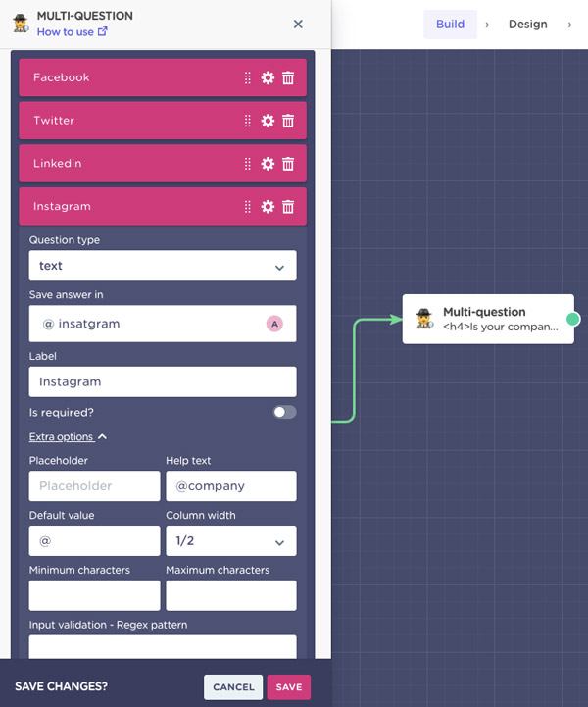
Task: Open the Question type dropdown
Action: pyautogui.click(x=163, y=266)
